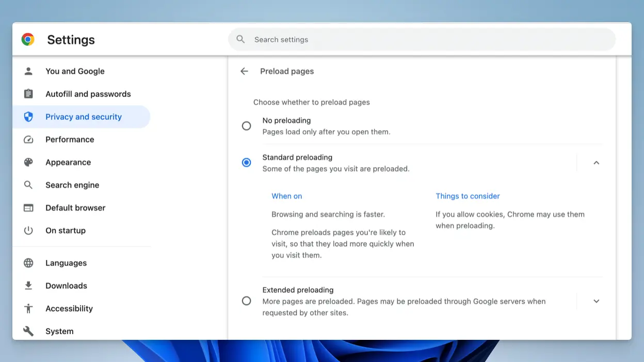Click the Chrome logo beside Settings
Viewport: 644px width, 362px height.
pos(27,39)
